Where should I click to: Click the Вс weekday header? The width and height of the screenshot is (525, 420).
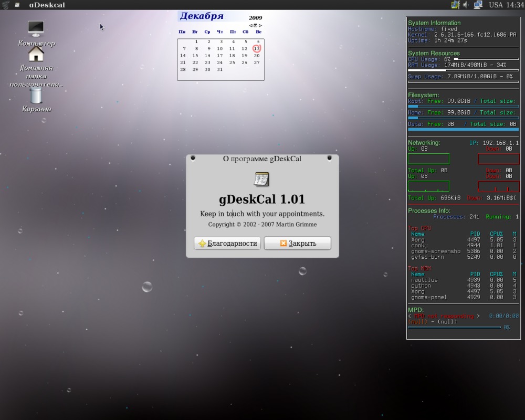coord(258,32)
